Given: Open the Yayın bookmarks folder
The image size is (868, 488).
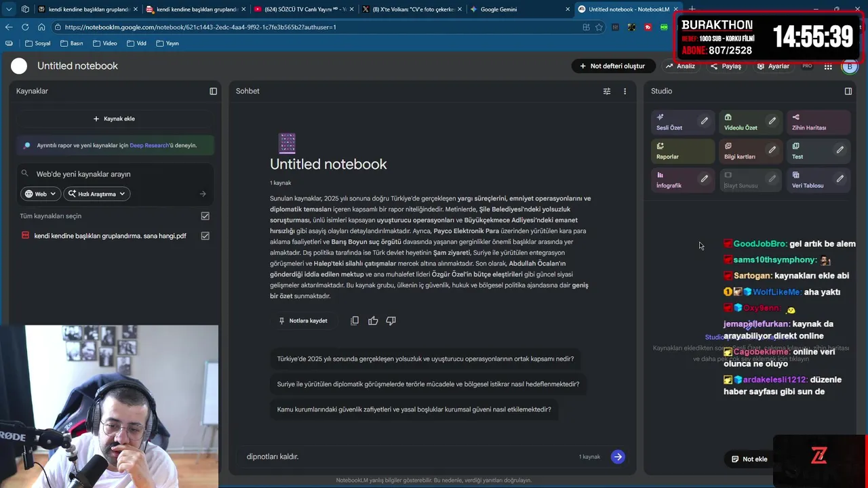Looking at the screenshot, I should [x=167, y=43].
